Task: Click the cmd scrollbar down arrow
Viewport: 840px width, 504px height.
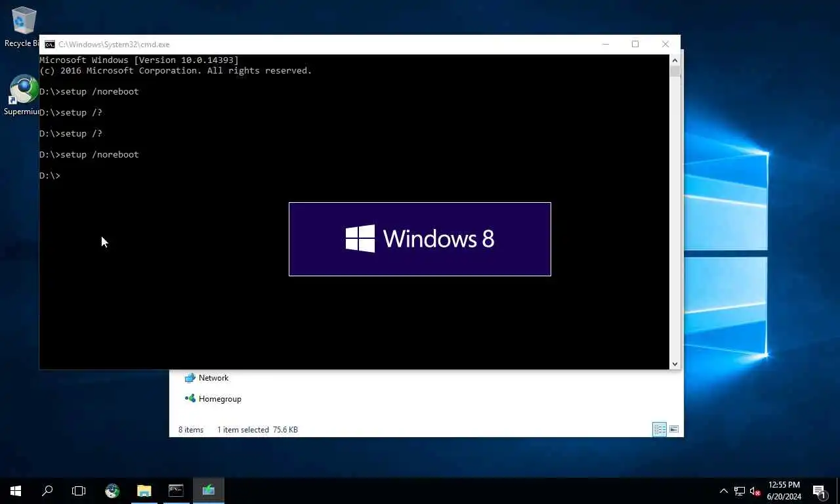Action: [675, 364]
